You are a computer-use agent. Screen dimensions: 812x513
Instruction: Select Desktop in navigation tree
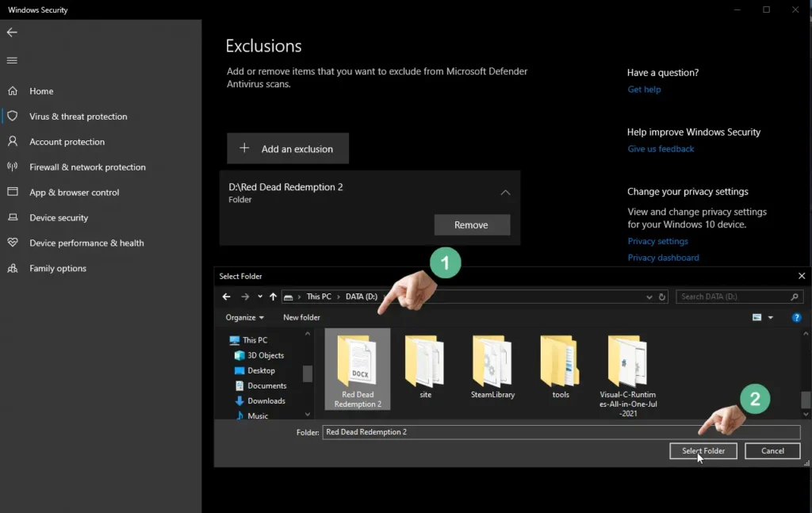(261, 370)
